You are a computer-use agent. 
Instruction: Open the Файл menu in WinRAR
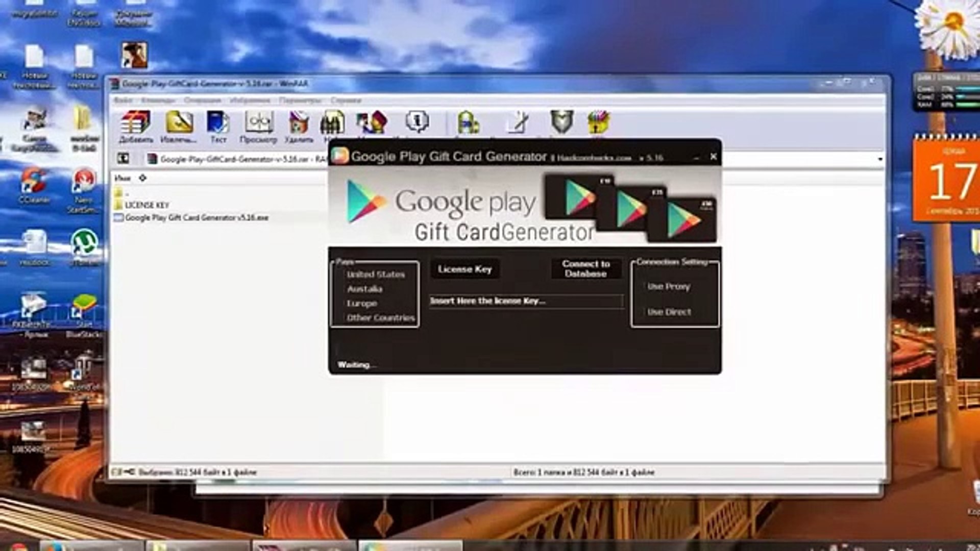(122, 100)
